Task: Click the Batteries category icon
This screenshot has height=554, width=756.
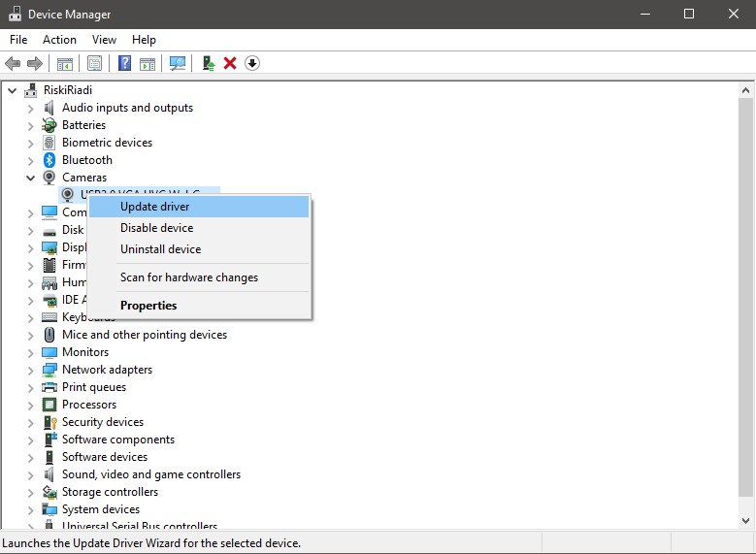Action: click(49, 125)
